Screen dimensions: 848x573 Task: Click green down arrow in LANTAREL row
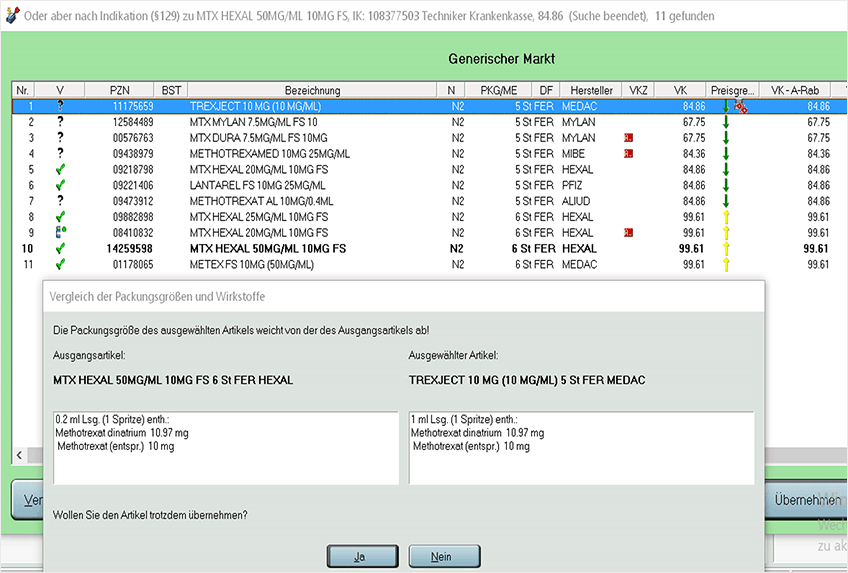click(726, 185)
